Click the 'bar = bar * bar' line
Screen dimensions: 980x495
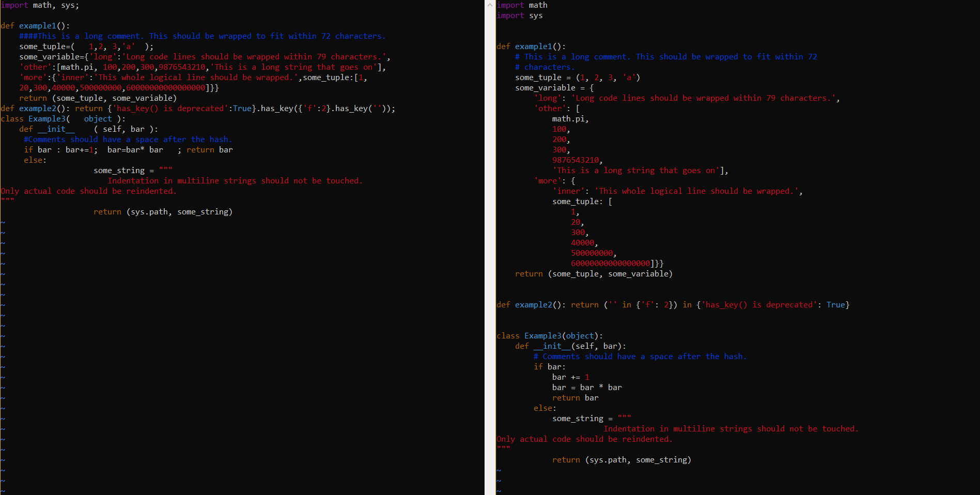[x=587, y=388]
